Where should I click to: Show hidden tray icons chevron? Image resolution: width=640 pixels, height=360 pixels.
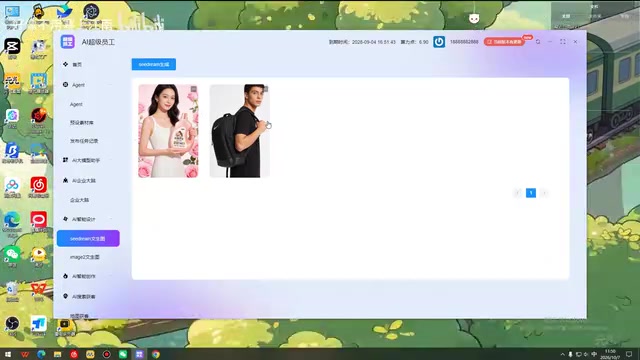[x=562, y=354]
